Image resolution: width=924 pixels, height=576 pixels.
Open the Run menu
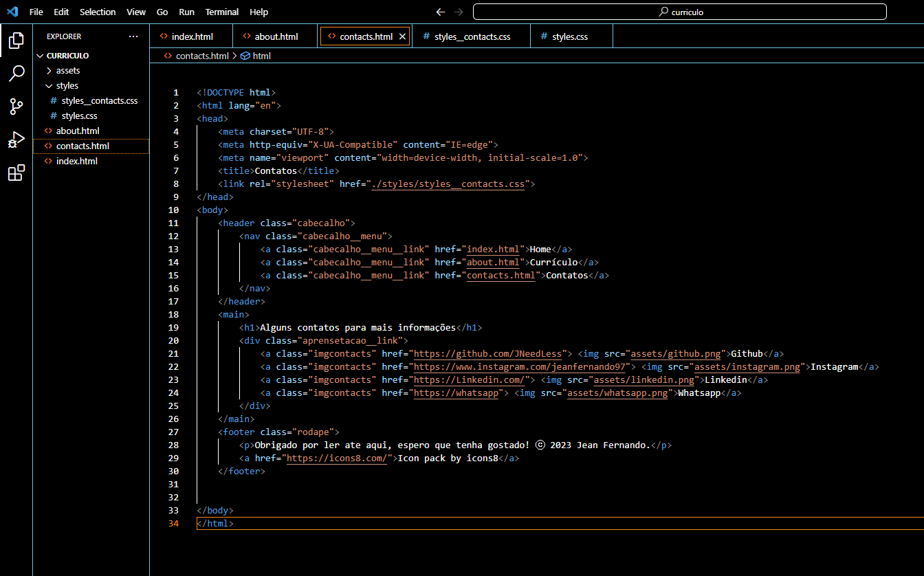(x=186, y=12)
